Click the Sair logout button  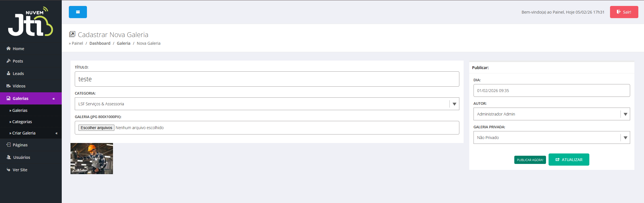[x=624, y=12]
